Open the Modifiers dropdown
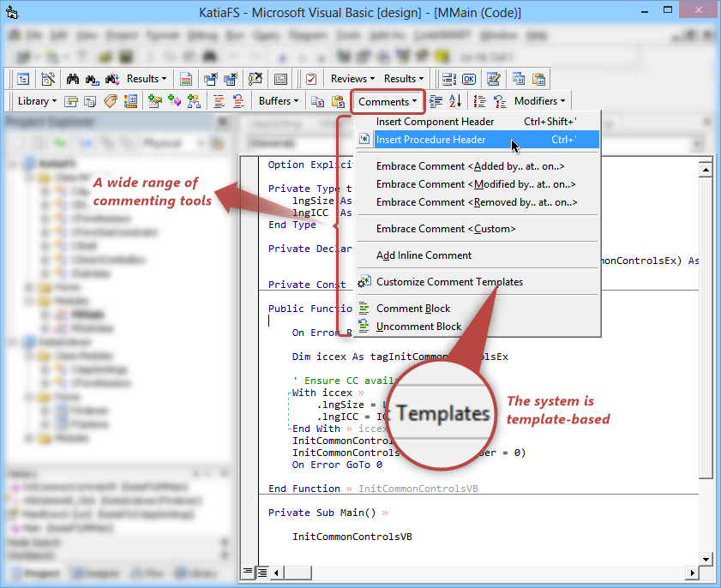721x588 pixels. tap(540, 100)
